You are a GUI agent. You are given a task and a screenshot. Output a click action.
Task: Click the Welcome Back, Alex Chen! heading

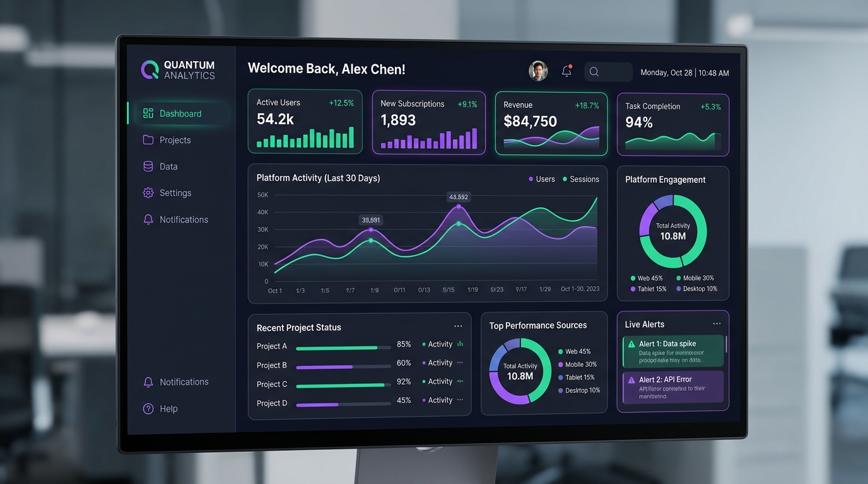327,69
